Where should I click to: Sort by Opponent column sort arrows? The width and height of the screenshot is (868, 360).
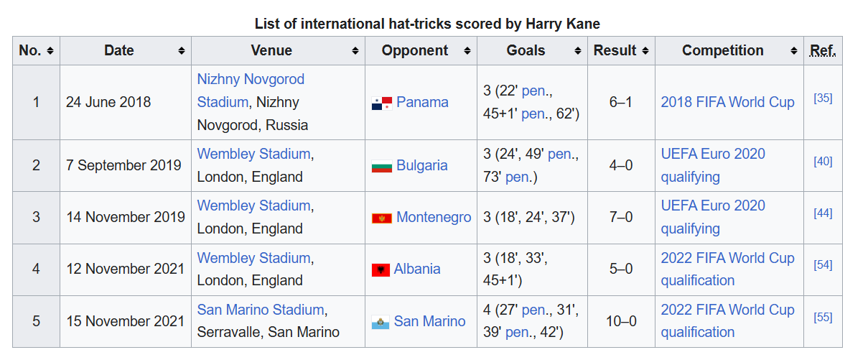point(467,51)
